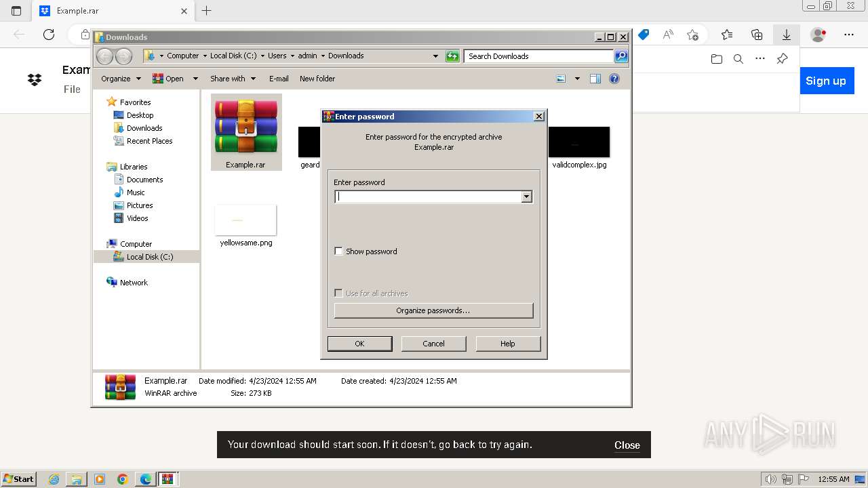868x488 pixels.
Task: Open the change view dropdown arrow
Action: point(577,79)
